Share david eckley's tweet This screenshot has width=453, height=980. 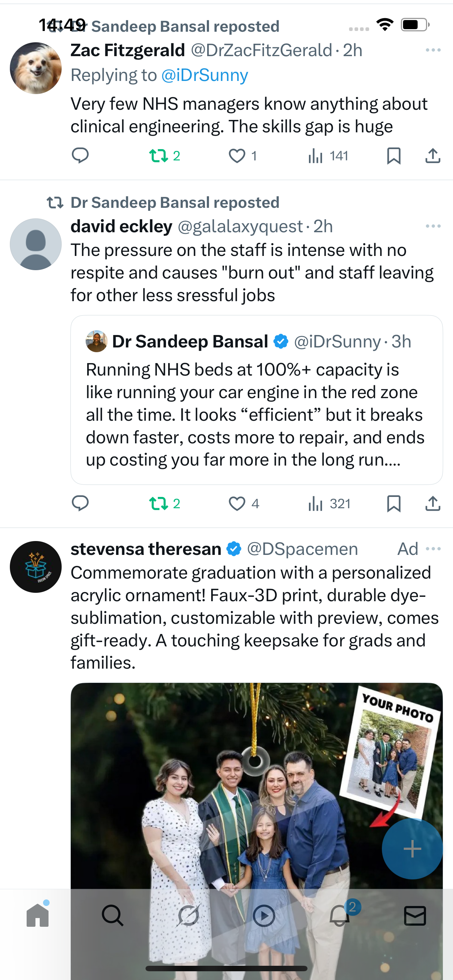point(433,504)
